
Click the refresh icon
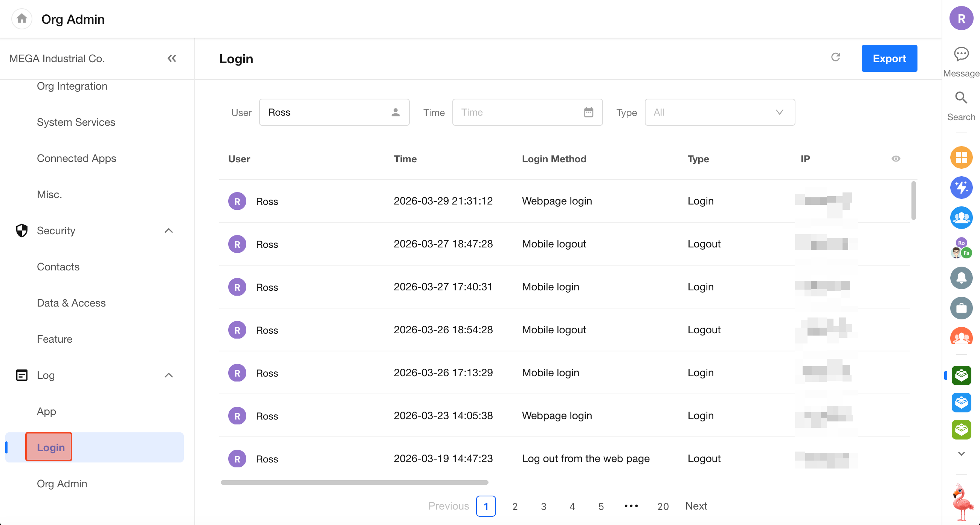835,58
